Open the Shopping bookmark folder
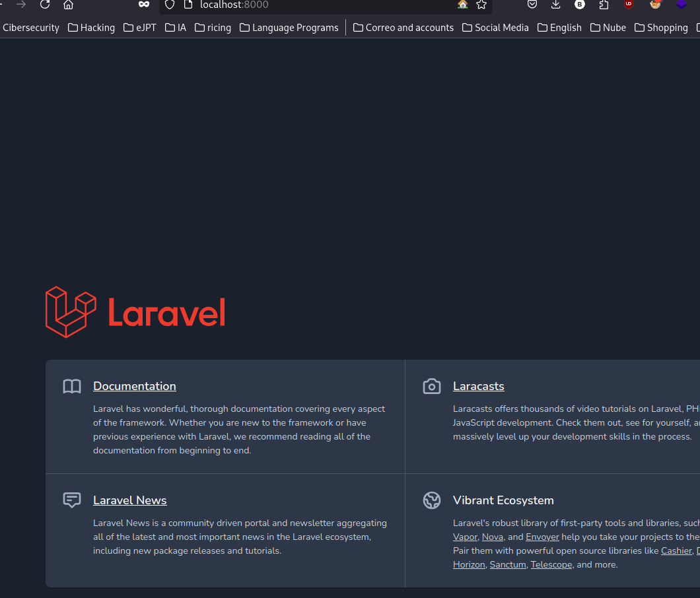The image size is (700, 598). 661,28
